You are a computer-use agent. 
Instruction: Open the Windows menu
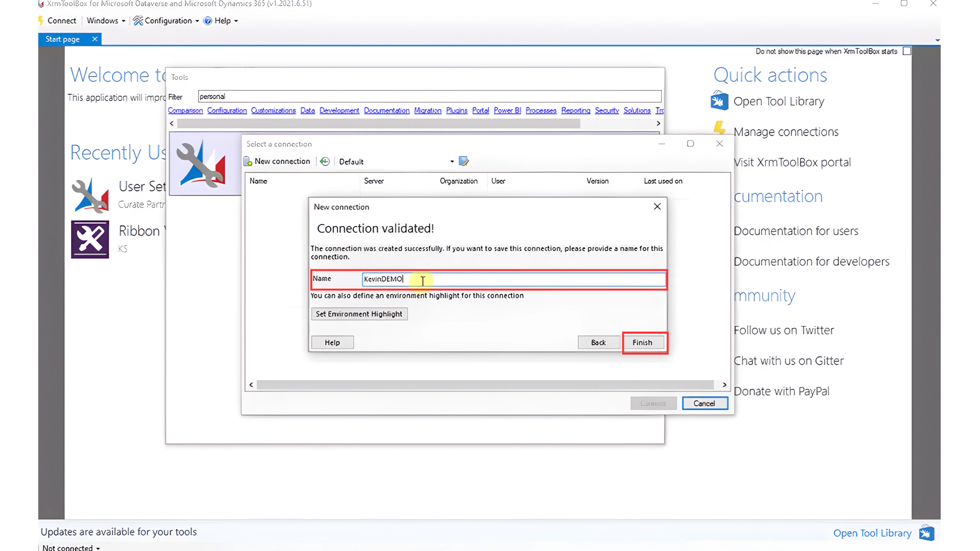click(106, 21)
